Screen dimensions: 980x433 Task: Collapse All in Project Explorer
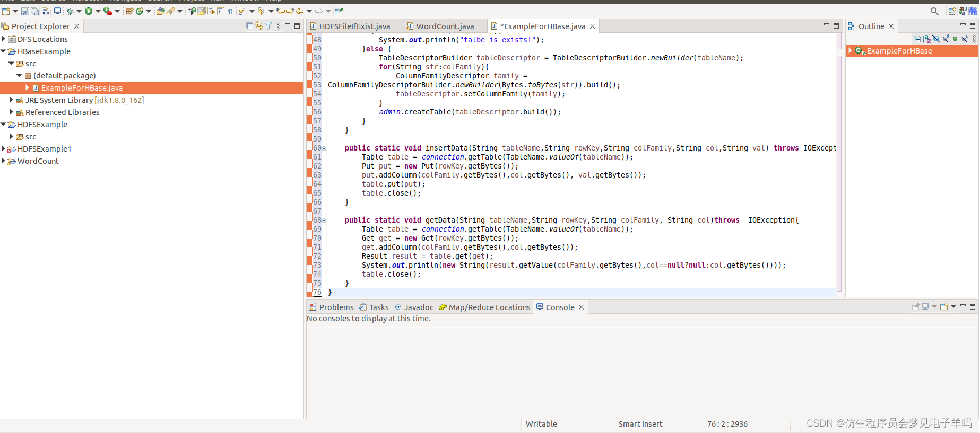tap(249, 25)
